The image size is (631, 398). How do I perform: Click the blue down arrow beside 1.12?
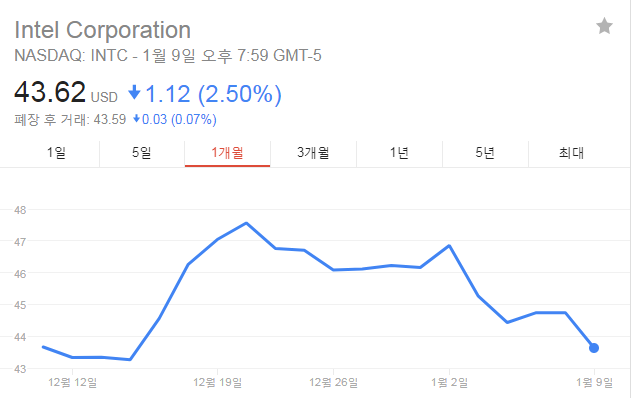[x=134, y=93]
